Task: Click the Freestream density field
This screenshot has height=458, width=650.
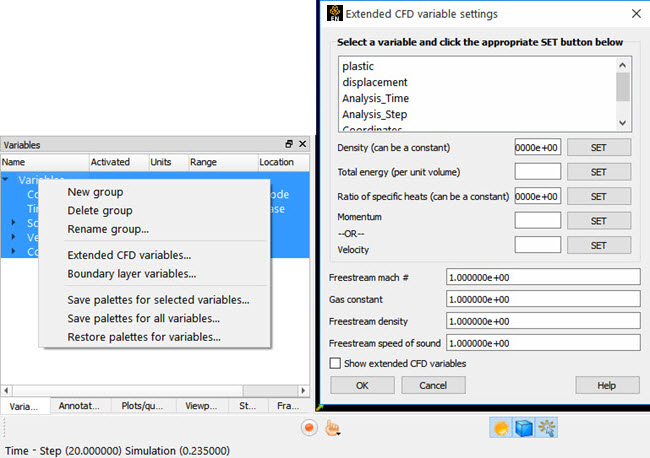Action: [543, 321]
